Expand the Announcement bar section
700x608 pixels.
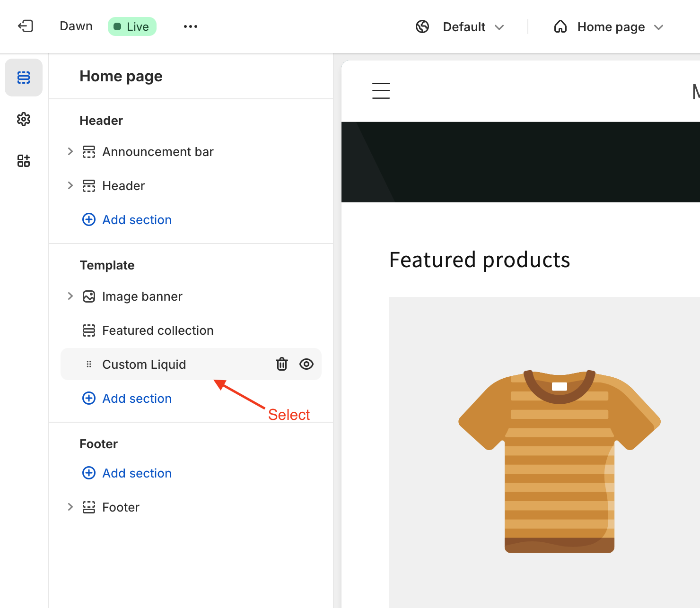70,151
